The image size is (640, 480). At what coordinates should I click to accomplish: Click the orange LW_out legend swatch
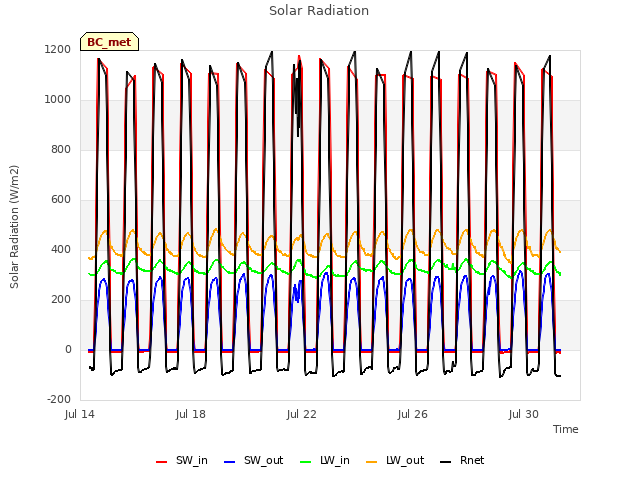click(x=372, y=462)
